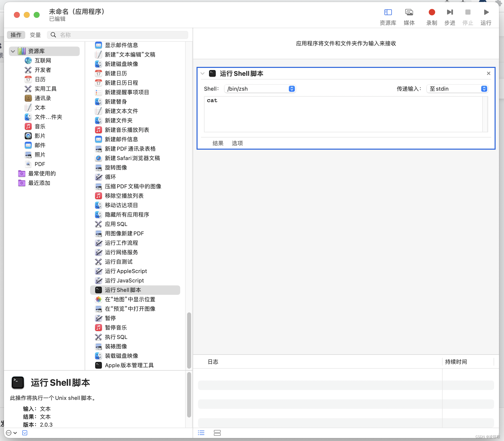The height and width of the screenshot is (441, 504).
Task: Select the 互联网 category in library
Action: coord(43,60)
